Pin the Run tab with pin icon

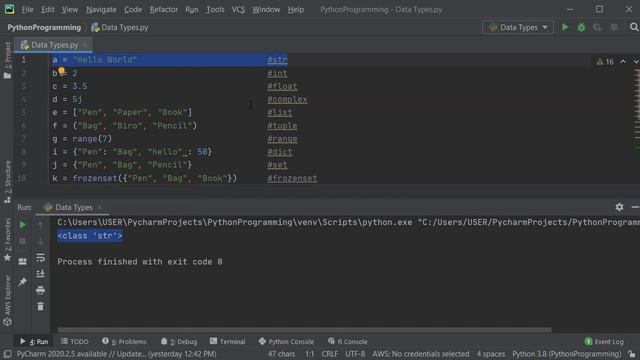pos(23,282)
